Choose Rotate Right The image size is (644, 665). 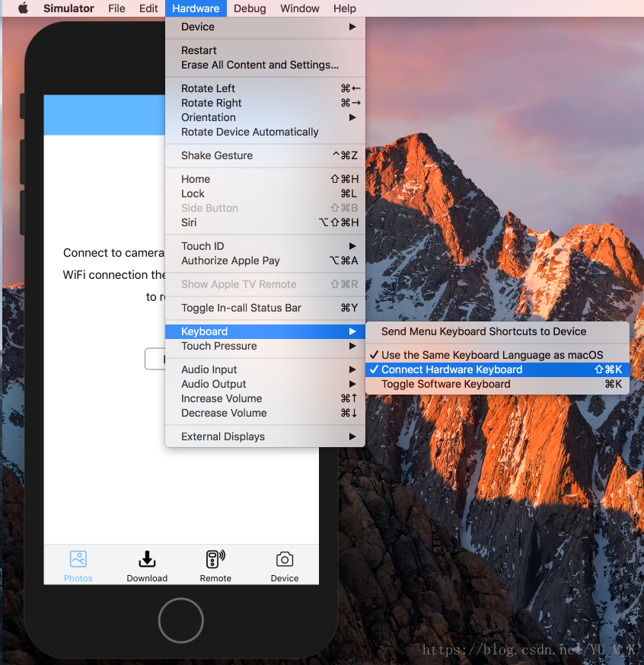265,103
